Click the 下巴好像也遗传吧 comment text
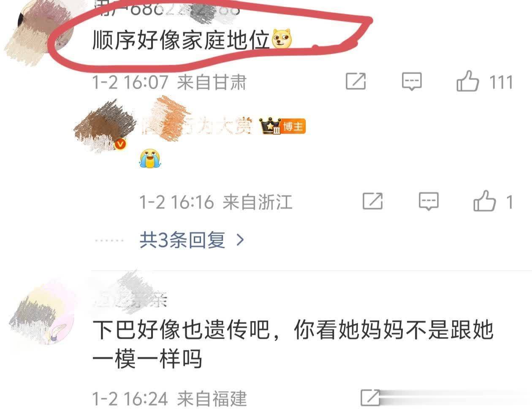 coord(293,344)
